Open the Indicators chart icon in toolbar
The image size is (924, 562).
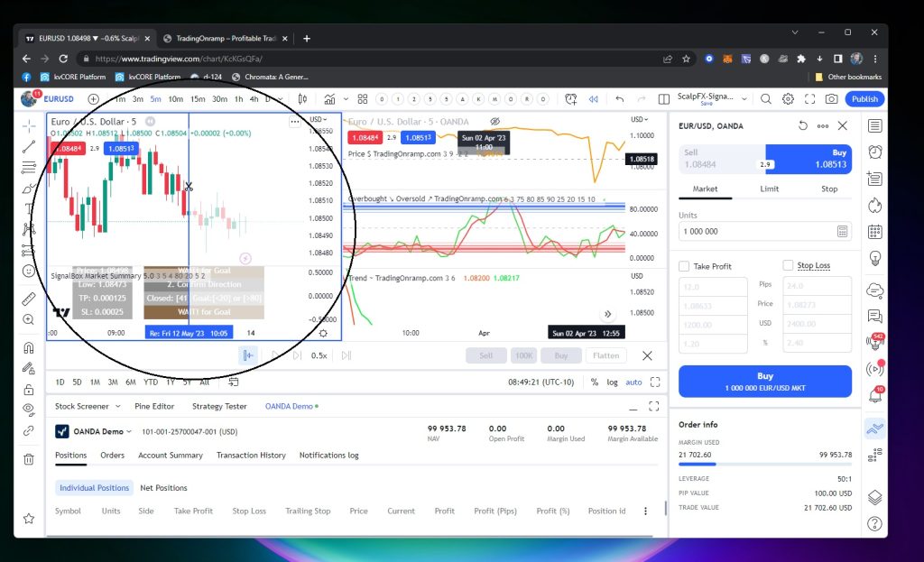(x=330, y=99)
